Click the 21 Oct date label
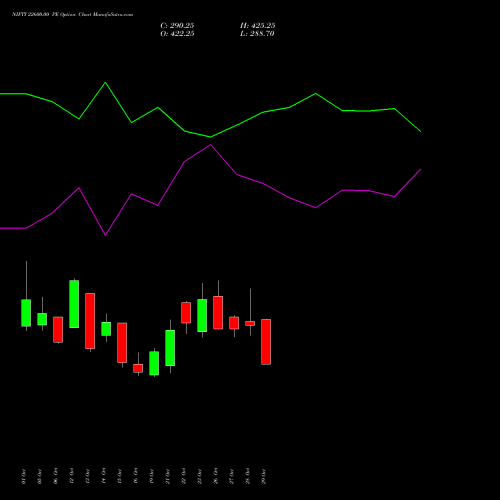Image resolution: width=500 pixels, height=500 pixels. point(167,476)
